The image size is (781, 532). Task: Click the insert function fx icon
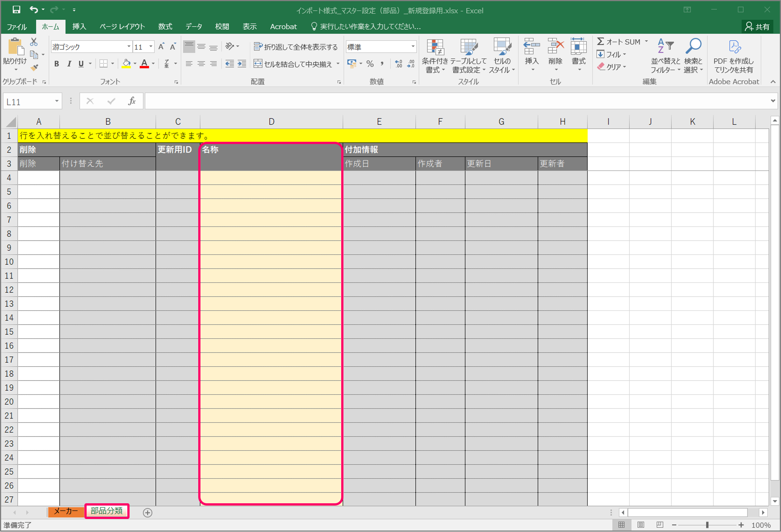tap(132, 101)
